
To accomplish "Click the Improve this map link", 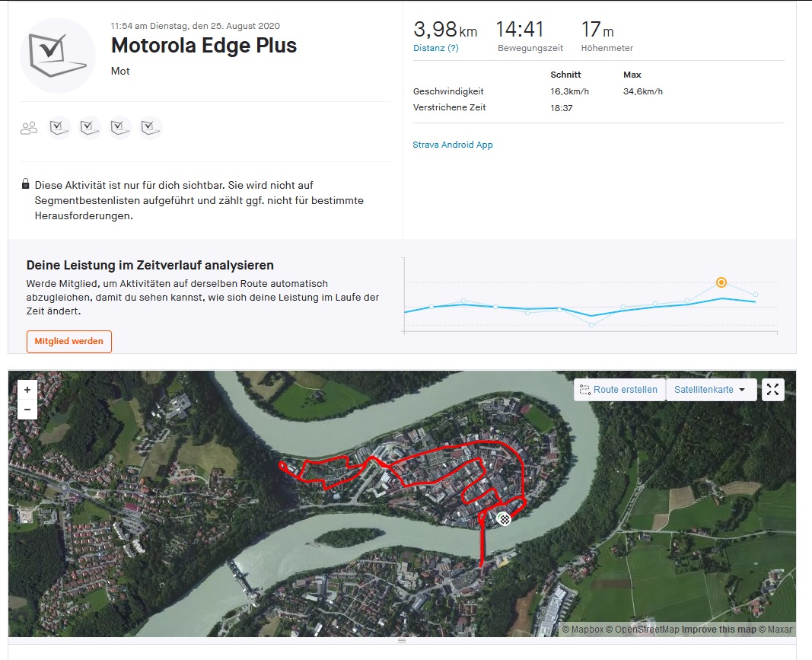I will [x=718, y=630].
